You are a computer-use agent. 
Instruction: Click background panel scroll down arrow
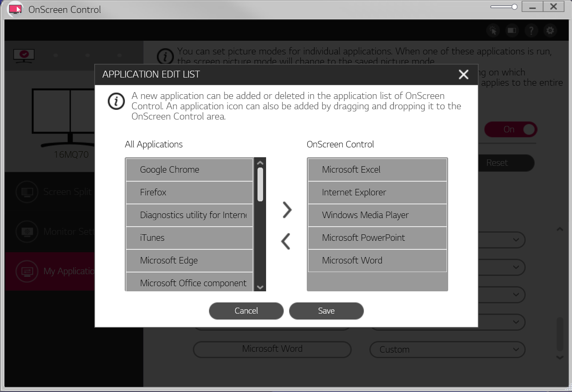click(x=560, y=357)
